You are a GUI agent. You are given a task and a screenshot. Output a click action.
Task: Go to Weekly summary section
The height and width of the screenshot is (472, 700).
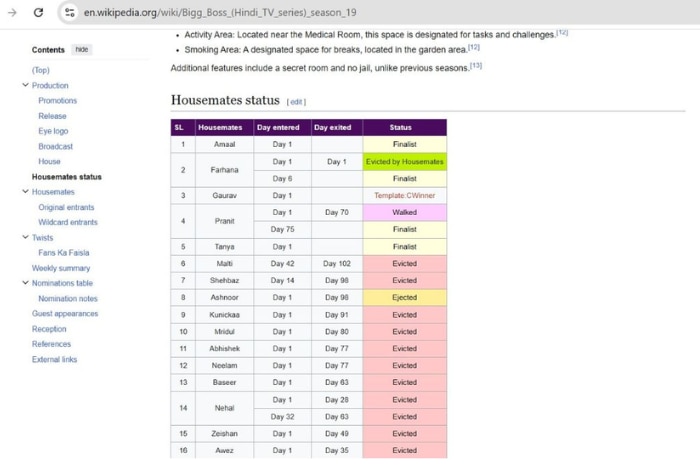[x=61, y=268]
